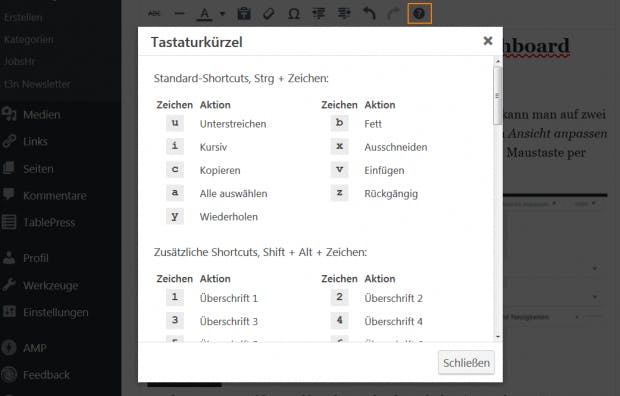Click the Profil user icon

9,258
